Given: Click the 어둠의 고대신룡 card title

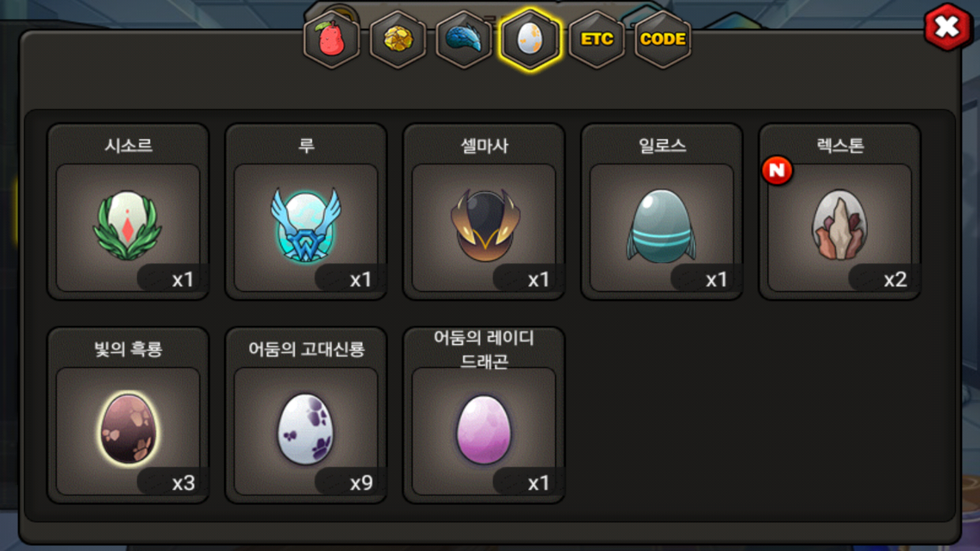Looking at the screenshot, I should 306,349.
